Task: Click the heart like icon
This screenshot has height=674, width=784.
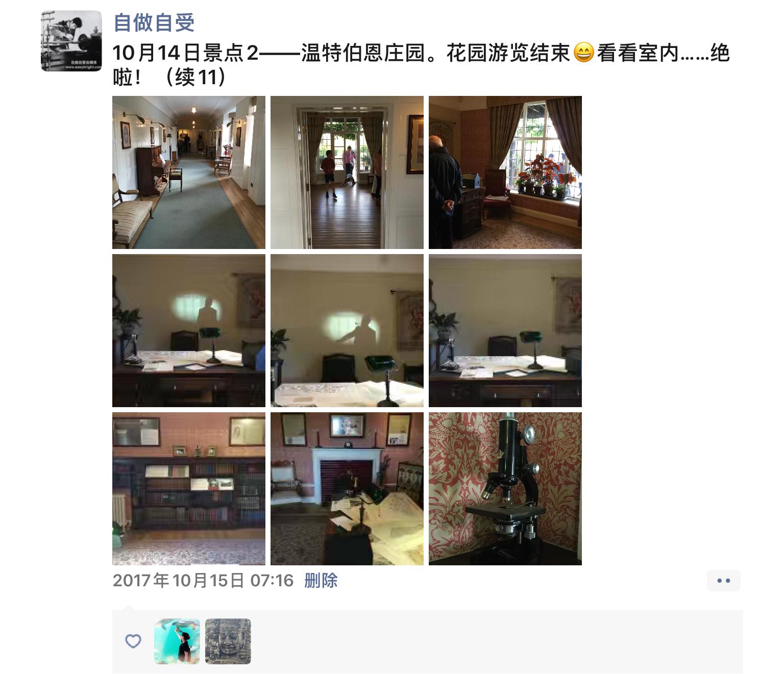Action: point(133,641)
